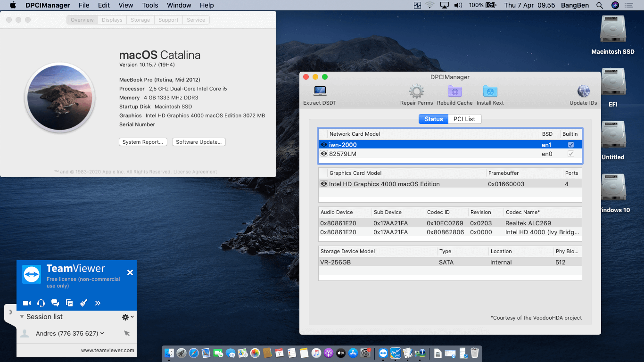Open Install Kext from the toolbar
644x362 pixels.
pyautogui.click(x=490, y=91)
